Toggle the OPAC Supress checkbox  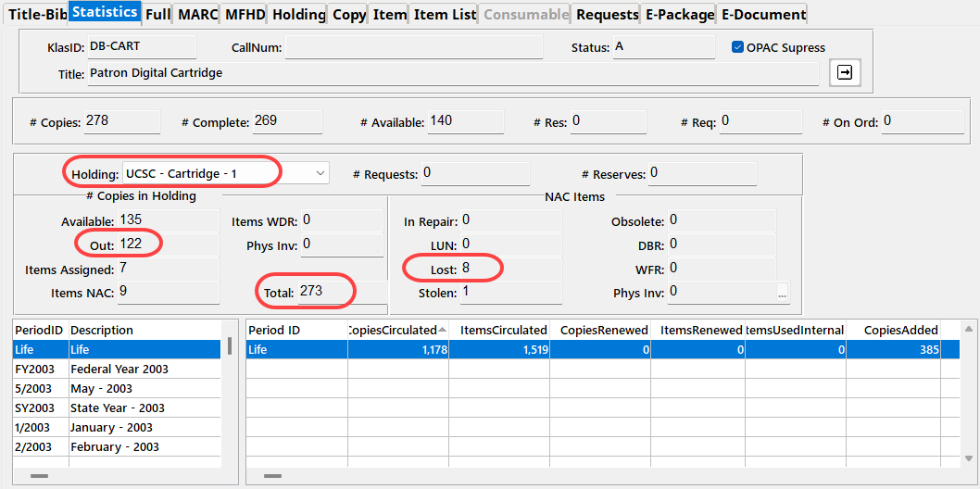[738, 47]
